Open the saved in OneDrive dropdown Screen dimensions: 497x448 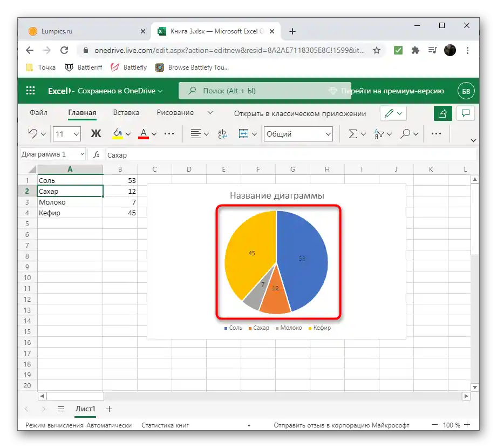click(160, 91)
